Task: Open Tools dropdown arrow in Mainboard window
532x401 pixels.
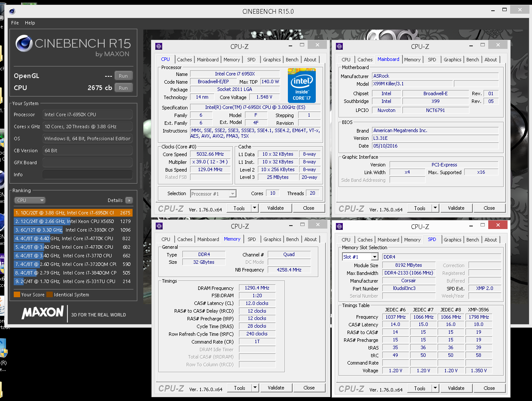Action: click(435, 208)
